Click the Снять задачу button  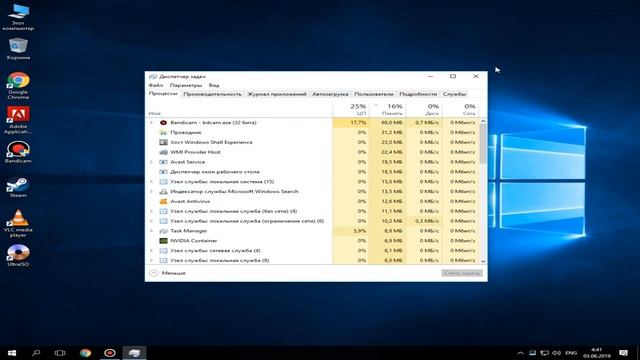pyautogui.click(x=462, y=273)
